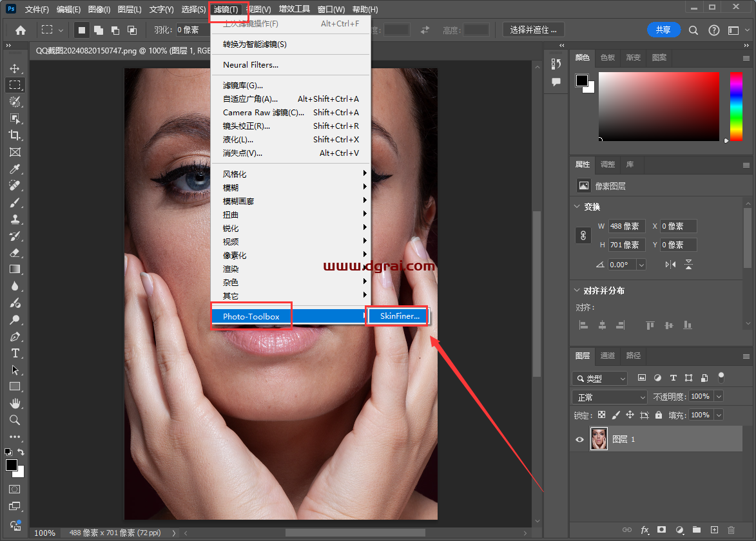756x541 pixels.
Task: Click the 共享 share button
Action: 663,30
